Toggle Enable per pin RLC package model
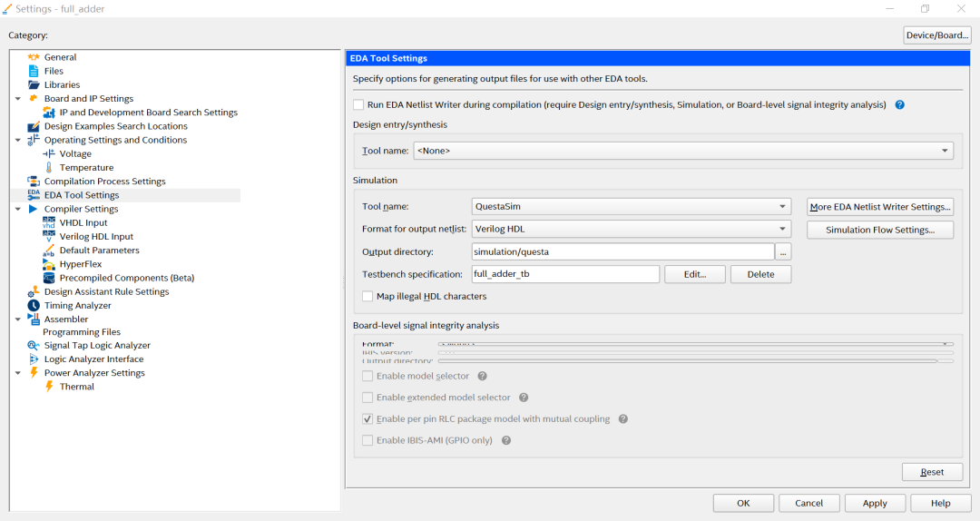This screenshot has height=521, width=980. pyautogui.click(x=367, y=419)
